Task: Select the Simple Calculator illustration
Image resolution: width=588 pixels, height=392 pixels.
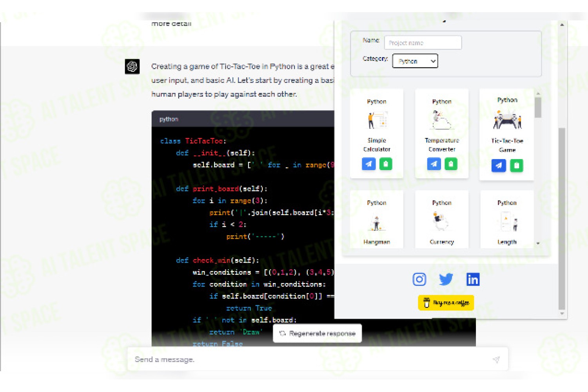Action: tap(377, 120)
